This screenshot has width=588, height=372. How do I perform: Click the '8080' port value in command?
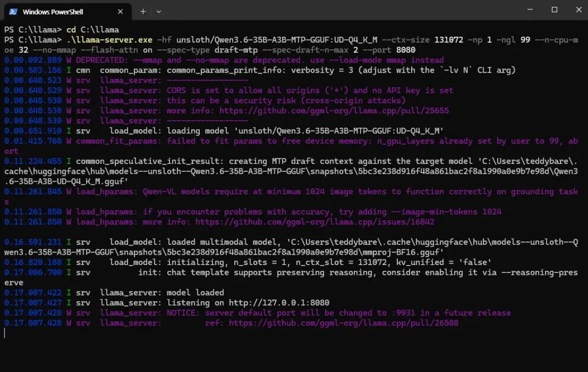(406, 50)
